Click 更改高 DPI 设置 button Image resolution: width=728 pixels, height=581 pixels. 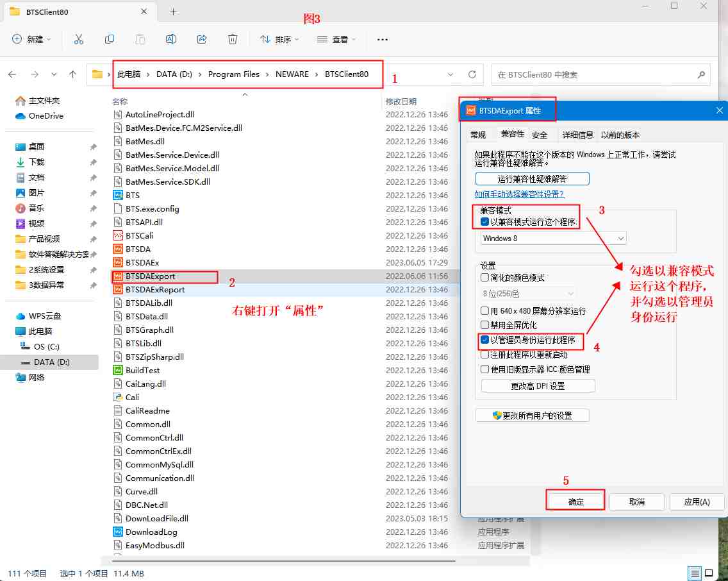(x=538, y=386)
